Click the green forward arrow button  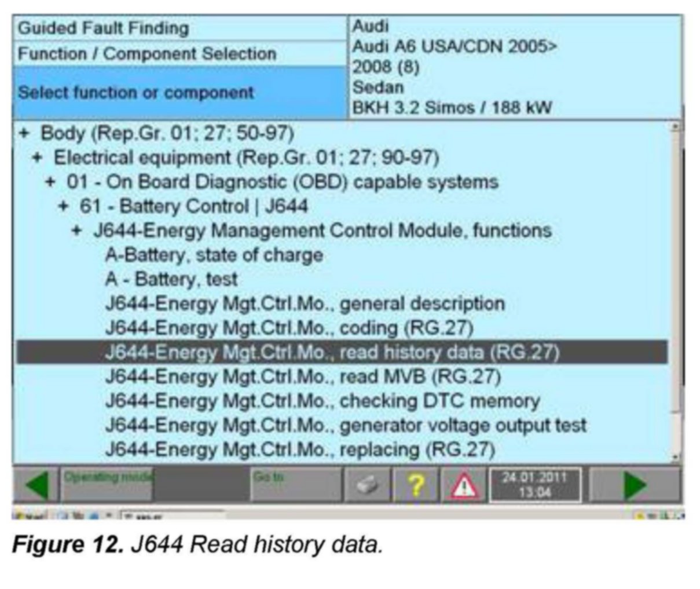pyautogui.click(x=635, y=484)
